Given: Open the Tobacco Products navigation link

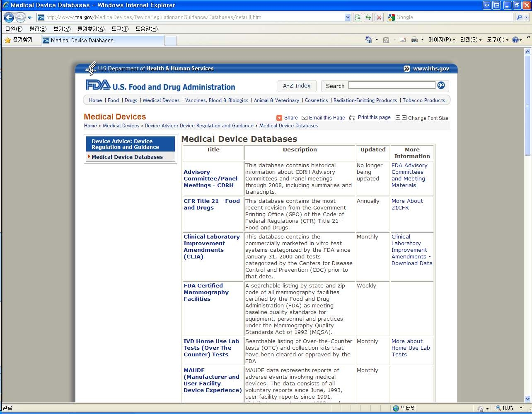Looking at the screenshot, I should [424, 100].
